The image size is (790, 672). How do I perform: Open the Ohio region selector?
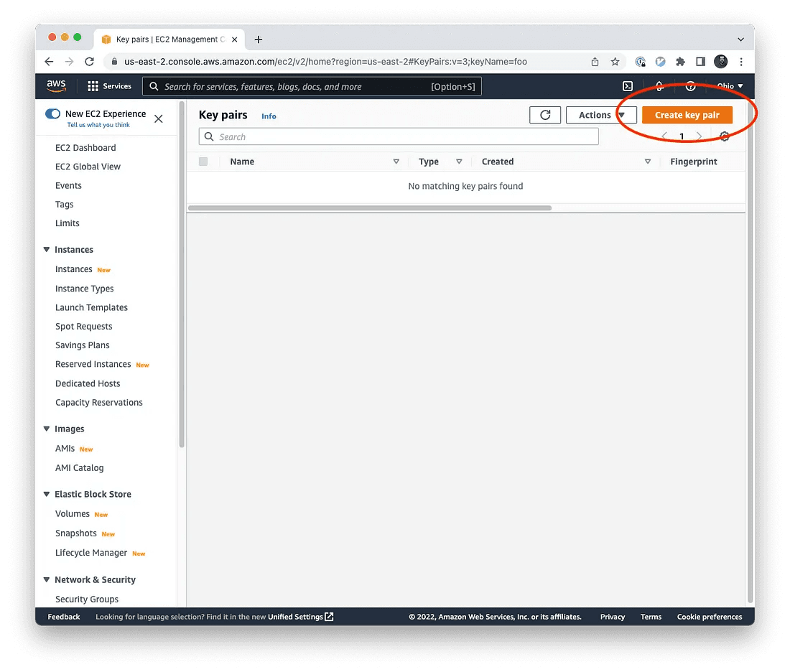pos(730,86)
